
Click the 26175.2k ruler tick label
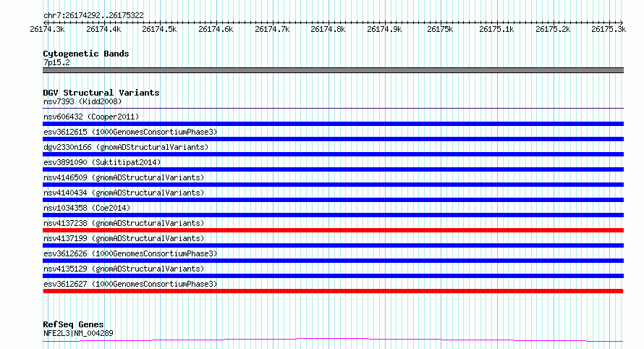[553, 30]
